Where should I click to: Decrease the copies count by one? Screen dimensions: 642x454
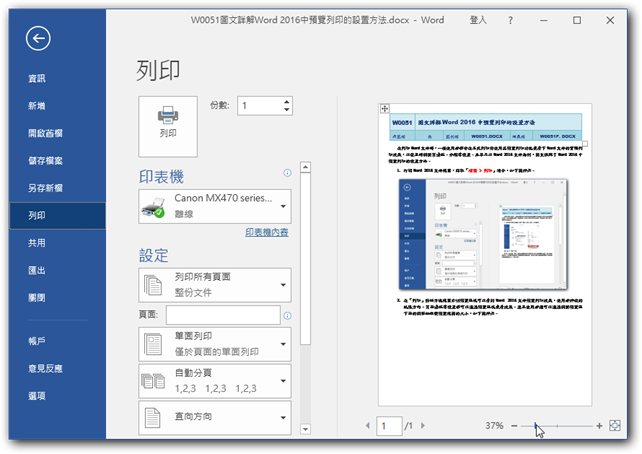point(287,110)
